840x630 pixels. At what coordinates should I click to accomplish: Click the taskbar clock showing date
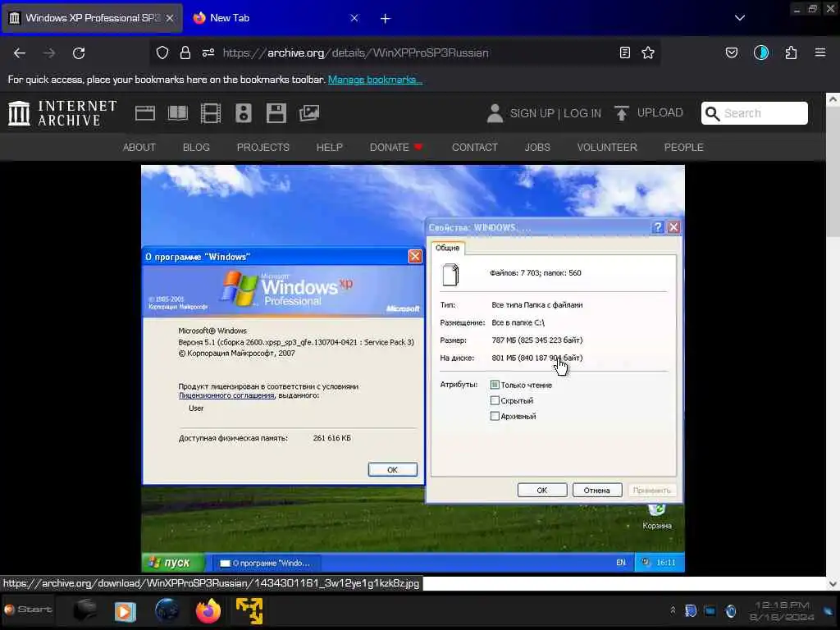[782, 611]
